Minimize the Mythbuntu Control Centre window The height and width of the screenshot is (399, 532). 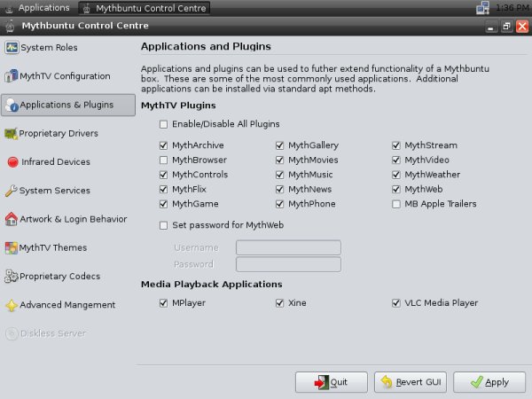click(490, 26)
